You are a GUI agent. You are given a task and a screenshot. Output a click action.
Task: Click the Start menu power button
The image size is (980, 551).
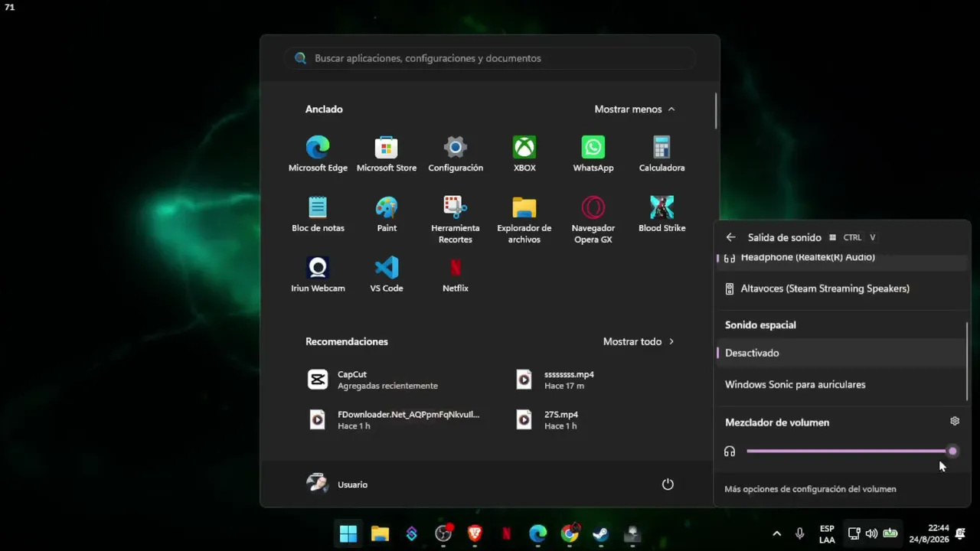tap(668, 484)
